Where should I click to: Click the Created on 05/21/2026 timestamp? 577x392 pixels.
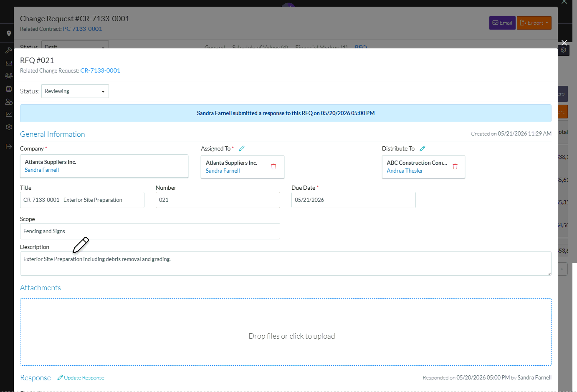tap(511, 133)
